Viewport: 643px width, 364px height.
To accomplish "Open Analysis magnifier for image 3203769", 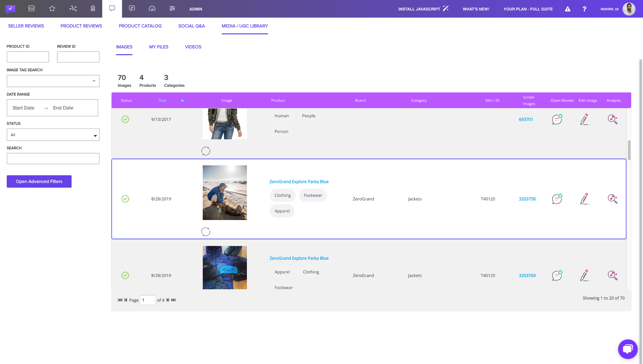I will 612,275.
